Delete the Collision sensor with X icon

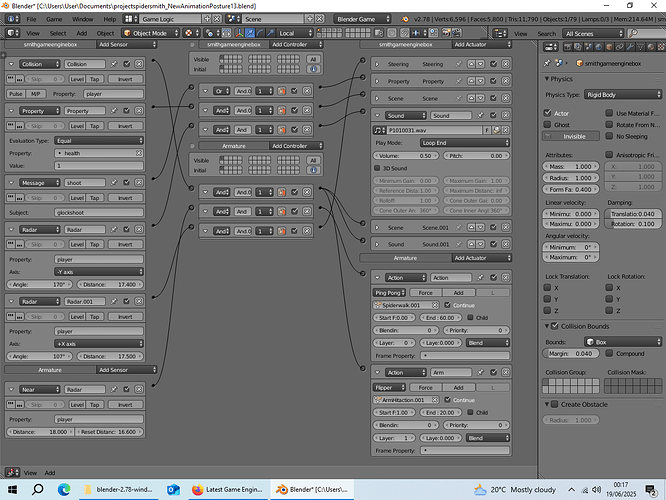click(x=139, y=64)
